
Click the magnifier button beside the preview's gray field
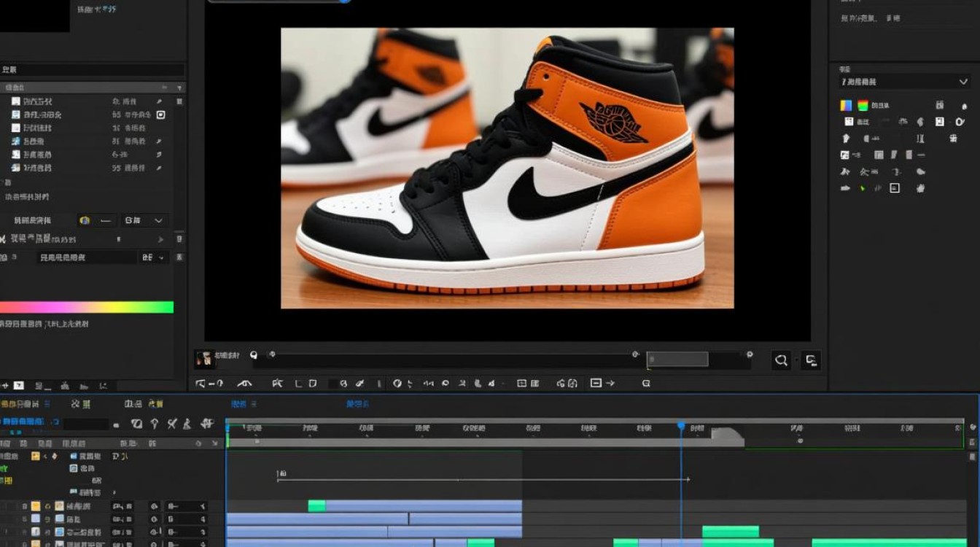point(781,360)
